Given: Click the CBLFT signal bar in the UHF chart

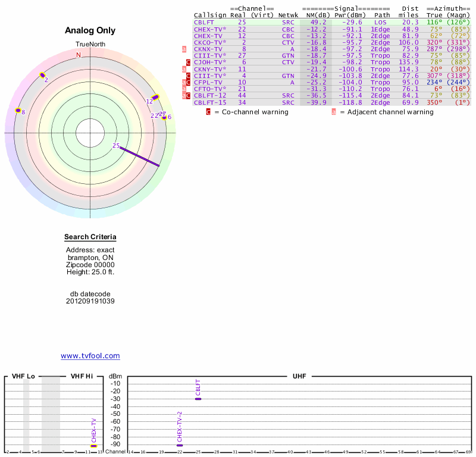Looking at the screenshot, I should [x=198, y=399].
